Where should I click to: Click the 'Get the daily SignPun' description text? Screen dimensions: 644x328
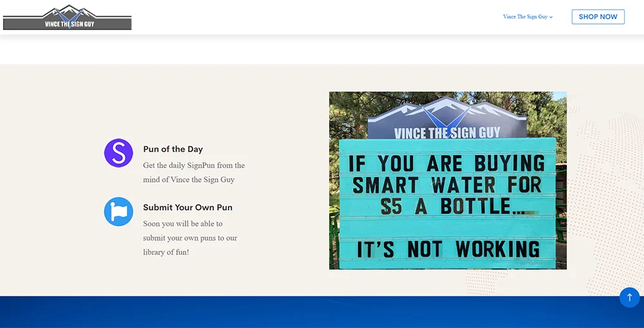tap(194, 172)
